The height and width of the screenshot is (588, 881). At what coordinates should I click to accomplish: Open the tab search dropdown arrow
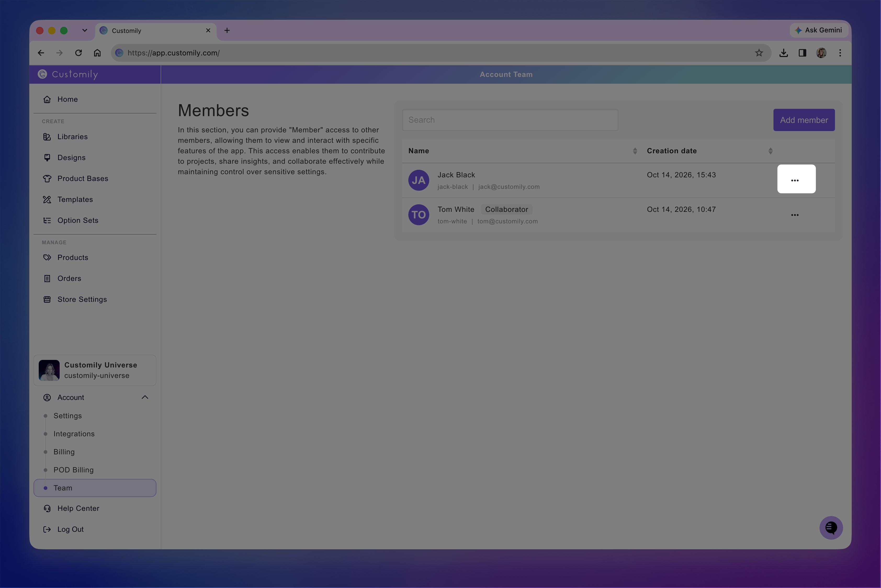point(85,30)
